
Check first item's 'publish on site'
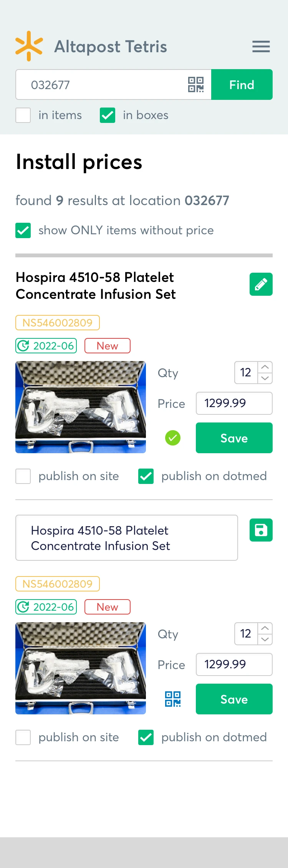point(23,476)
